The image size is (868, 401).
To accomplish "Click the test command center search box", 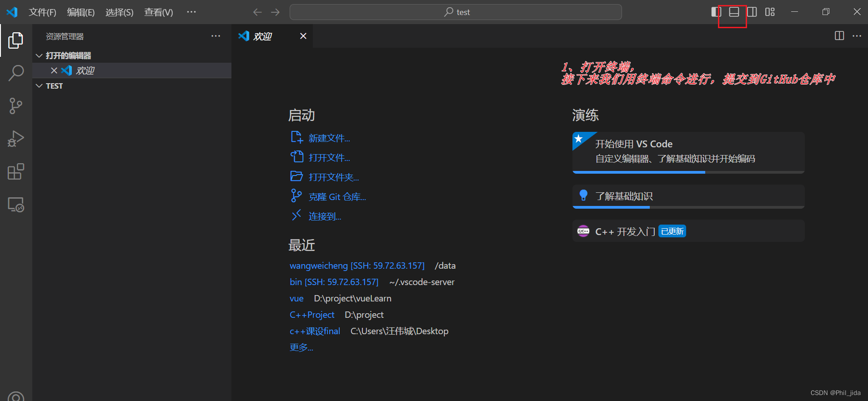I will [456, 12].
